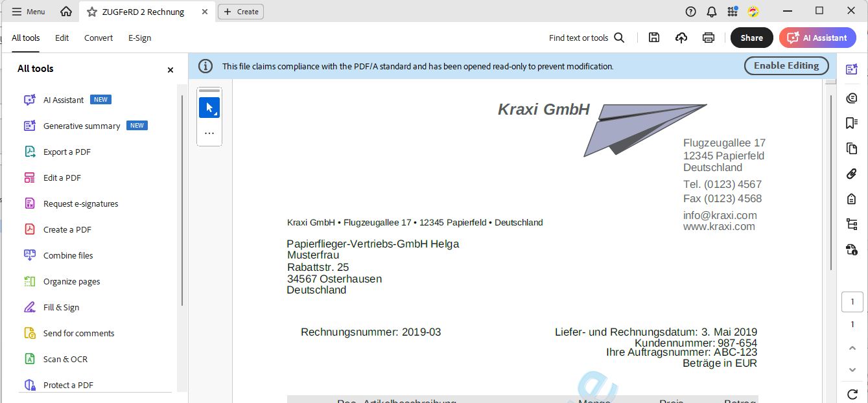Upload the file to cloud storage
868x403 pixels.
[681, 38]
